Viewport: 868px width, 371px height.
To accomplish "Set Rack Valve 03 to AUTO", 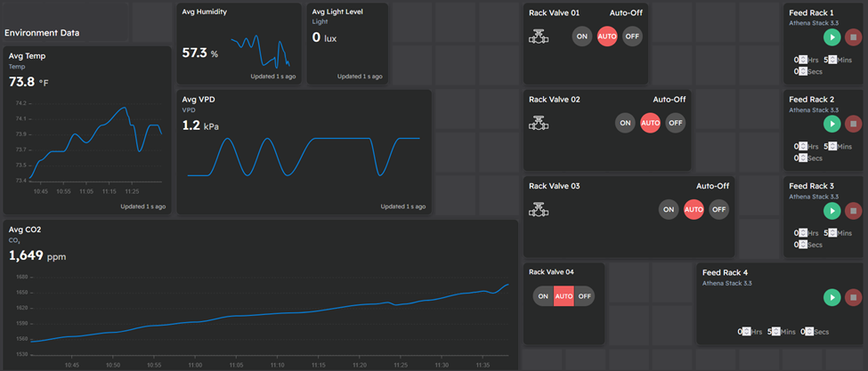I will click(694, 210).
